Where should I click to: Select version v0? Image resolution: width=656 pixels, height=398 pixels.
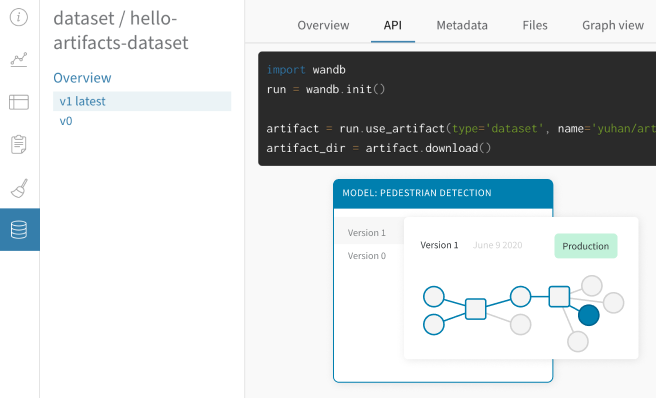pos(66,121)
